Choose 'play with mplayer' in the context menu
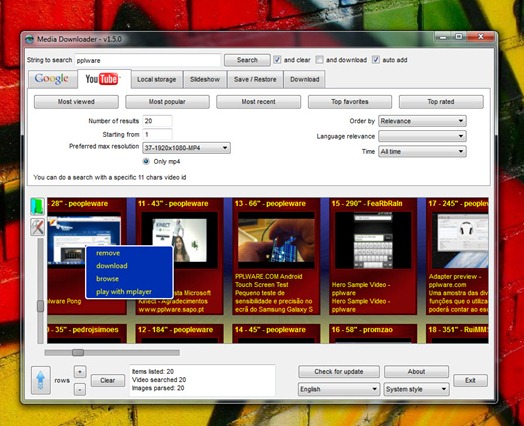This screenshot has width=524, height=426. click(124, 292)
